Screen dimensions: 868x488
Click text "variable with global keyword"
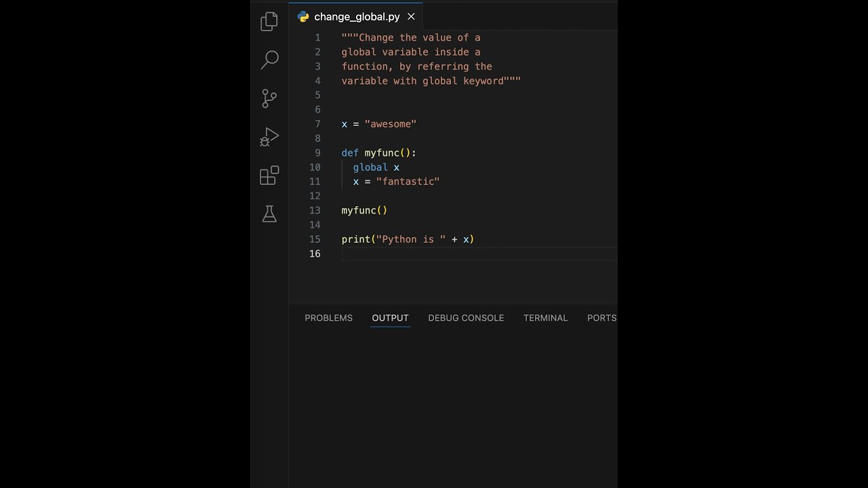click(422, 81)
